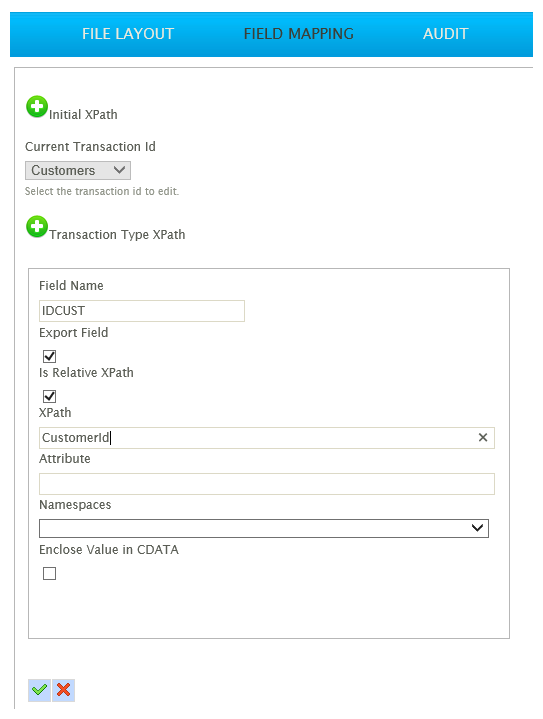The image size is (543, 719).
Task: Focus the Field Name input containing IDCUST
Action: [x=142, y=311]
